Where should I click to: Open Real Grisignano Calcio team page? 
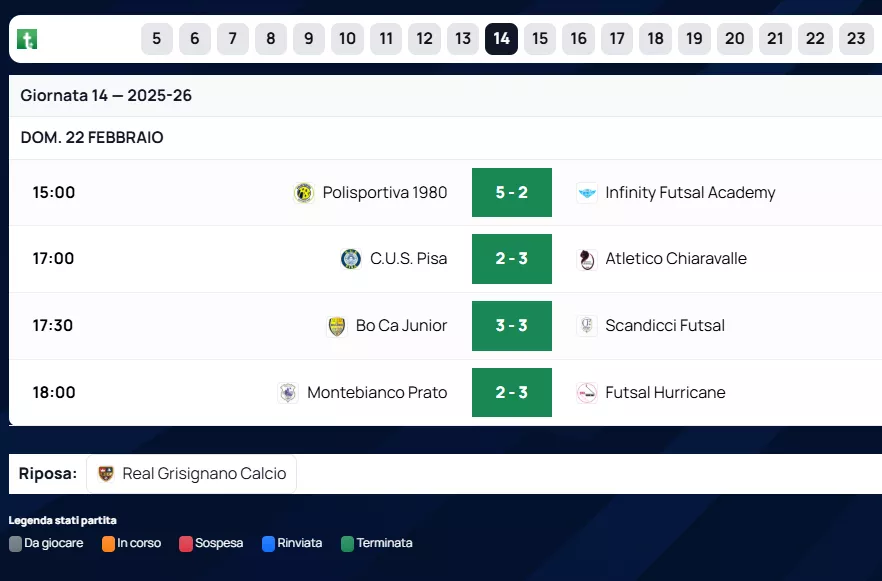coord(204,474)
